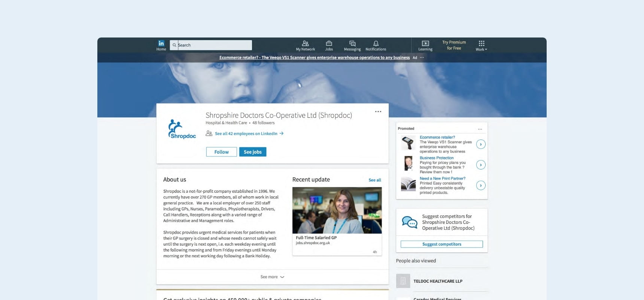Click into the Search field

[211, 45]
